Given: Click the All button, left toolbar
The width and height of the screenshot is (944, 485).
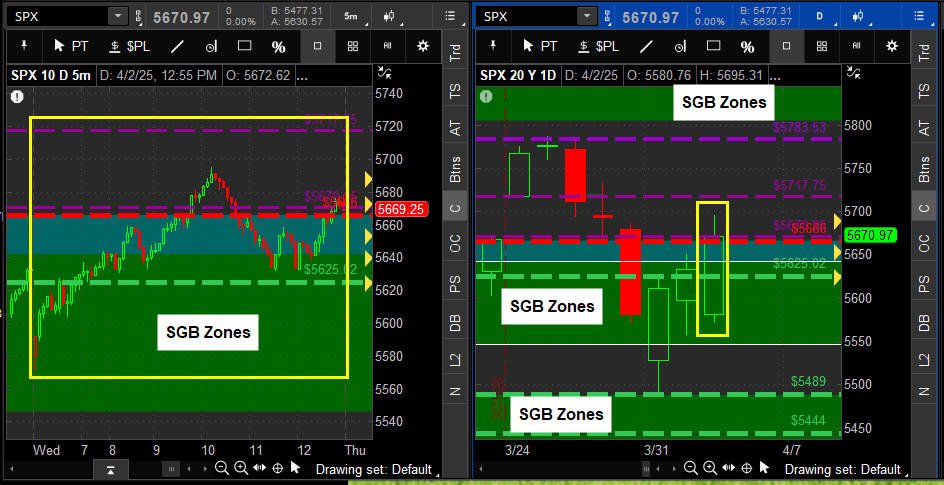Looking at the screenshot, I should coord(388,46).
